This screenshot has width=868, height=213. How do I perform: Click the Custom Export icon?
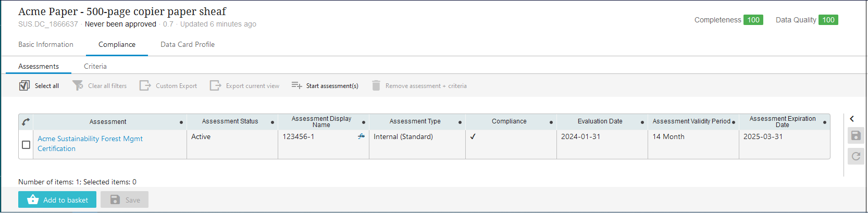pos(145,86)
